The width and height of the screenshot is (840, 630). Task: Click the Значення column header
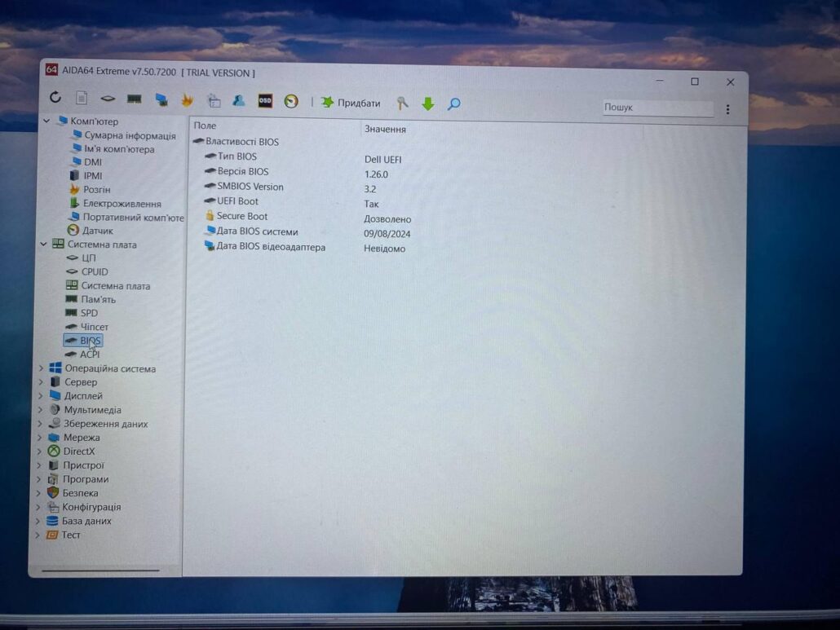385,129
